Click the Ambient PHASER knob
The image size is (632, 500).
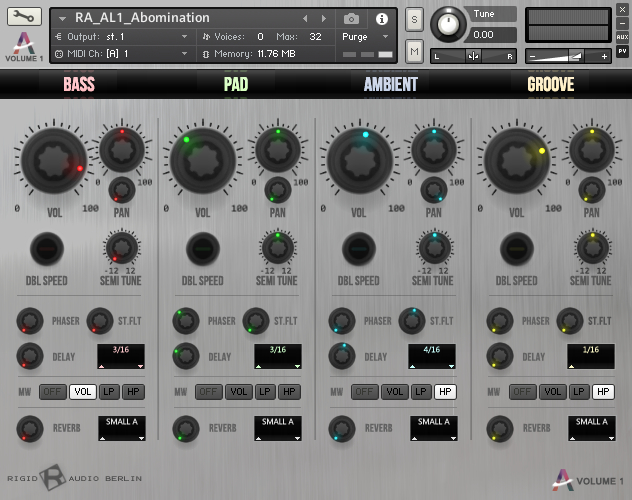[x=342, y=321]
